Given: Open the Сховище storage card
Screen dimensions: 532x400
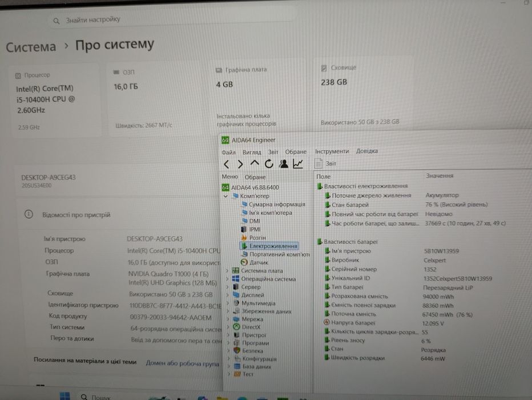Looking at the screenshot, I should pyautogui.click(x=363, y=95).
